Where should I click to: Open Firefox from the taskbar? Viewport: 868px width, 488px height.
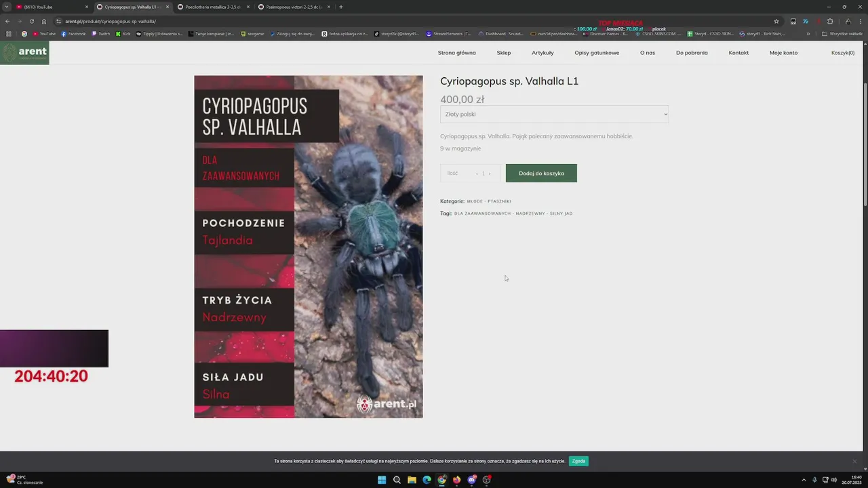tap(456, 480)
